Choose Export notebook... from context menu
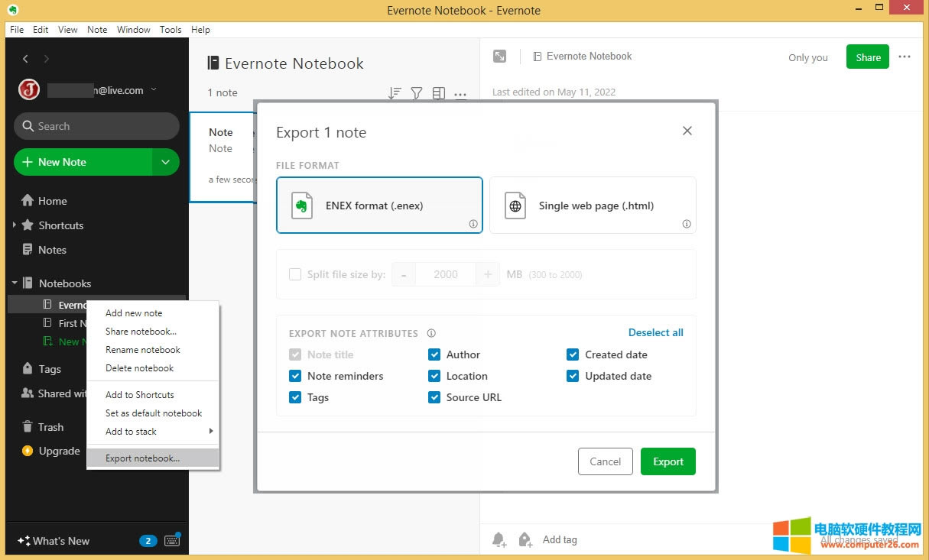 click(143, 458)
